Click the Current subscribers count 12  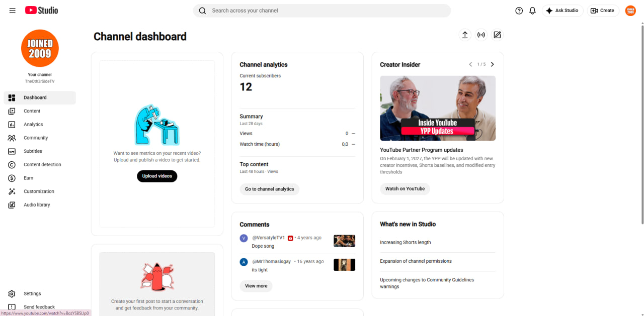(246, 87)
